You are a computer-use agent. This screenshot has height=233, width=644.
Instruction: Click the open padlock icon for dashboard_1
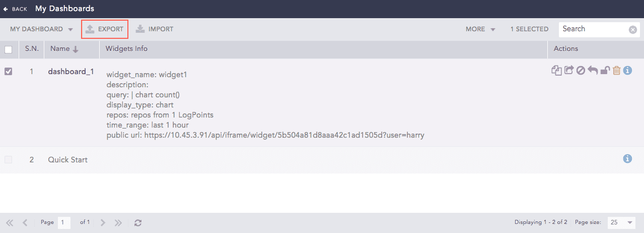pos(605,71)
